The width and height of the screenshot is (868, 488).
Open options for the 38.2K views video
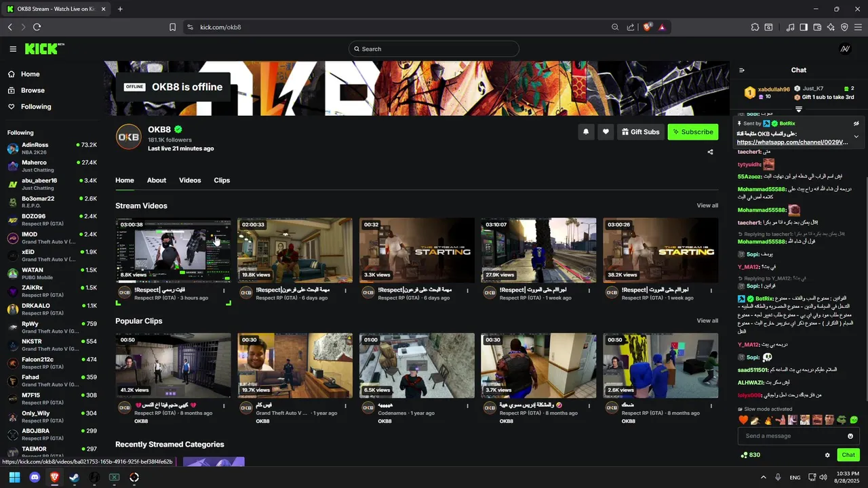[711, 291]
